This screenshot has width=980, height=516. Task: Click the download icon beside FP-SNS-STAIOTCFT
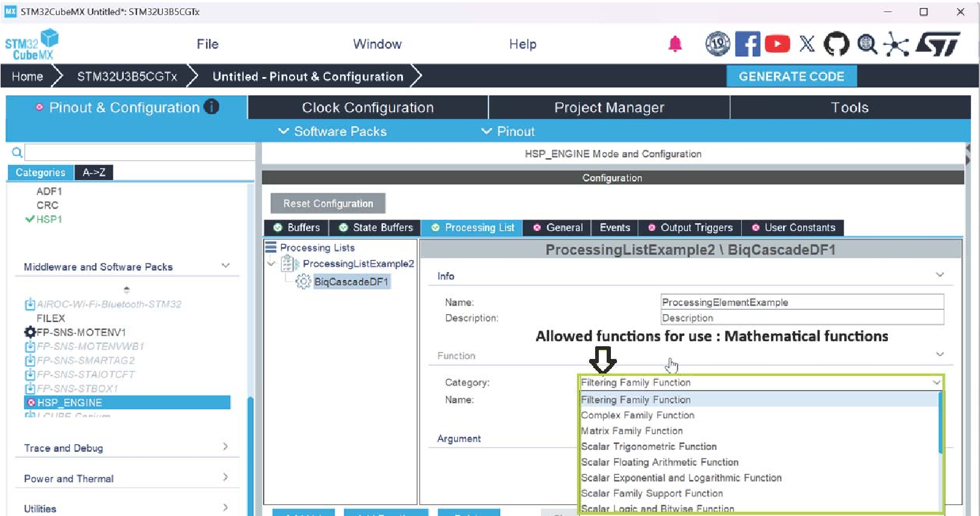point(30,374)
